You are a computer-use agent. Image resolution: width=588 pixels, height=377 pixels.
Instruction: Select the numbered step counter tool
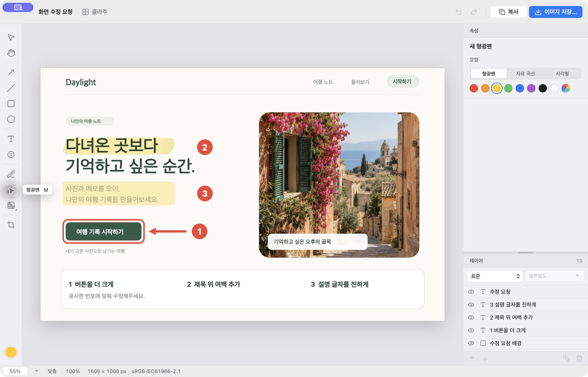point(11,154)
